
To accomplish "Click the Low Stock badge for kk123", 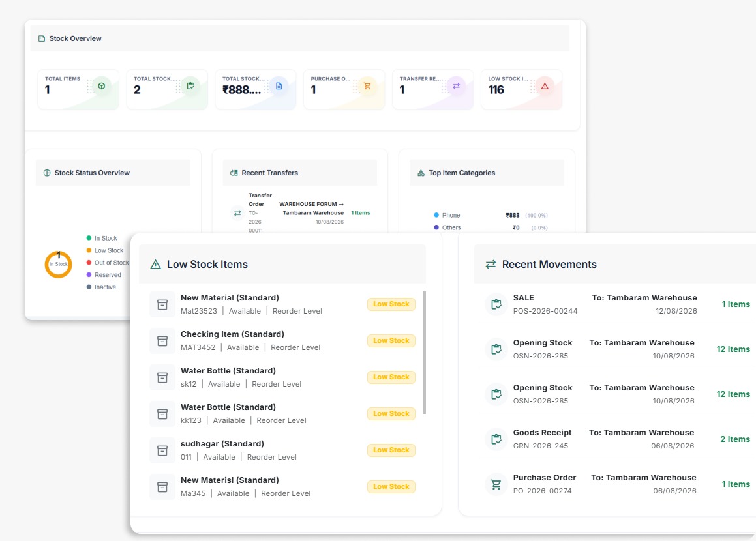I will coord(391,413).
